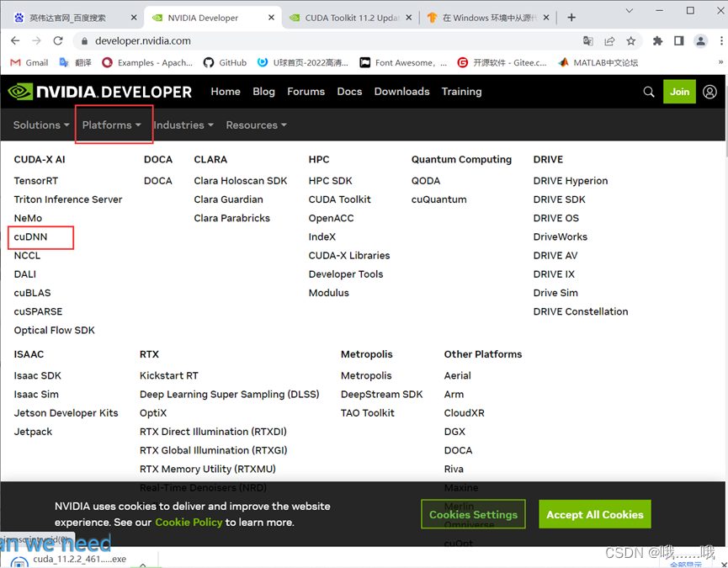Open the NVIDIA account user icon
Screen dimensions: 728x568
[x=709, y=92]
